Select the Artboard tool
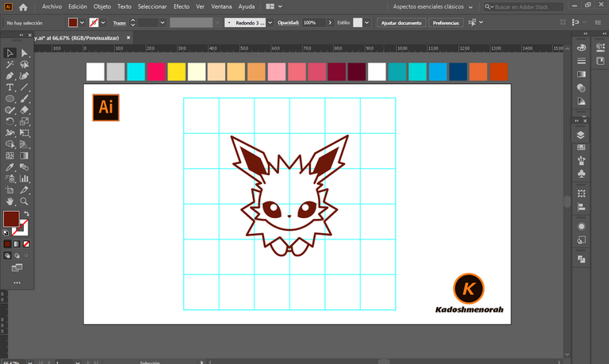Image resolution: width=609 pixels, height=364 pixels. point(10,190)
